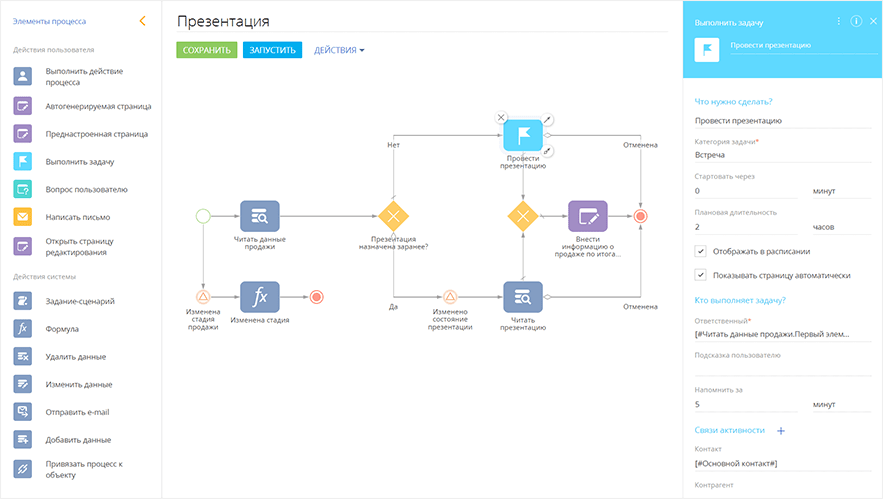Click 'Связи активности' section heading
Screen dimensions: 883x499
(x=730, y=430)
